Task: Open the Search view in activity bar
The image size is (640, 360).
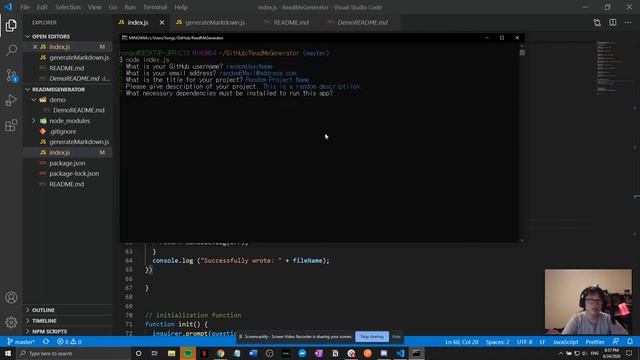Action: click(11, 50)
